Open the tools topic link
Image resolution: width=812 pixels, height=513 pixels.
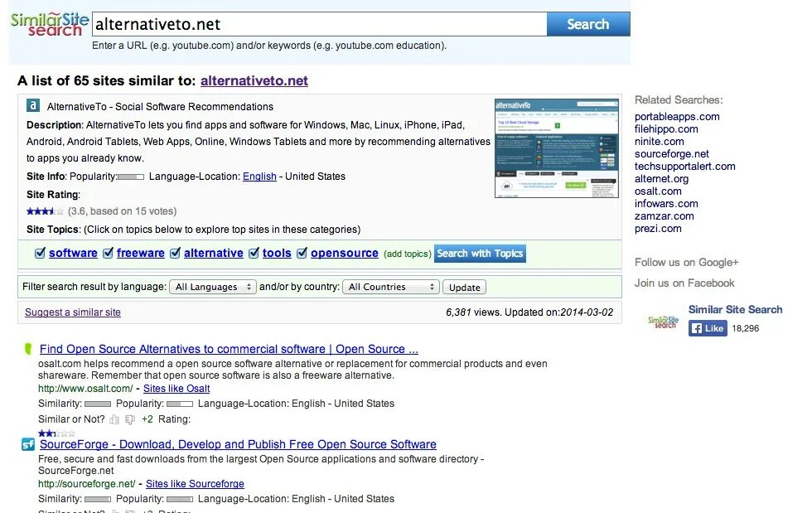(277, 253)
